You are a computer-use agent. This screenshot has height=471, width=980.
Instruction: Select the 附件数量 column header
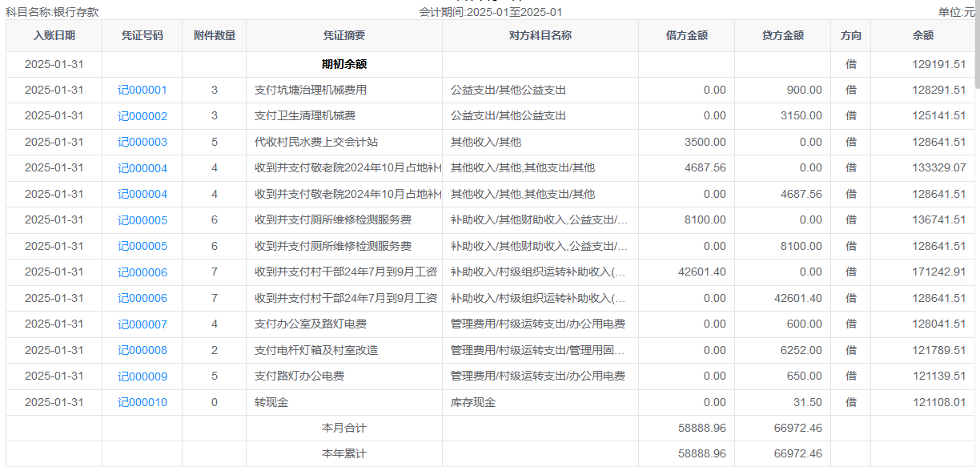click(215, 36)
